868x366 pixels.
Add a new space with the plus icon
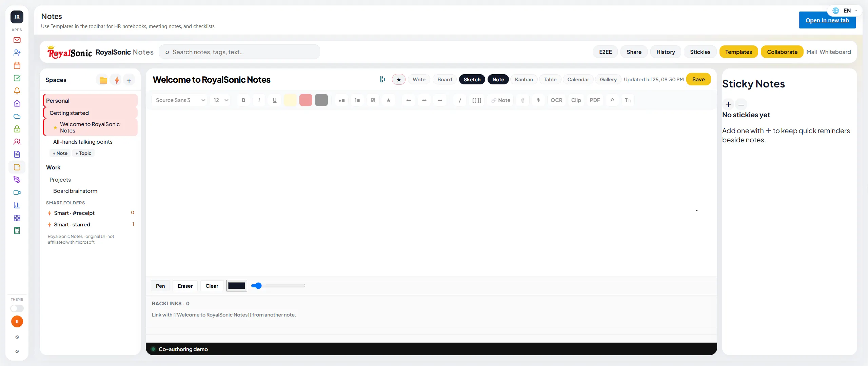click(x=129, y=80)
